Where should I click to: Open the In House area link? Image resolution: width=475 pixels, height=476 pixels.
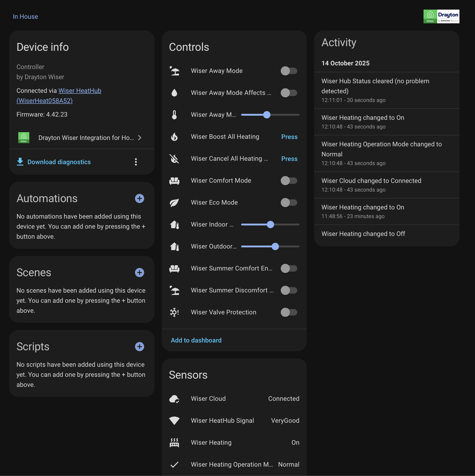pyautogui.click(x=25, y=16)
